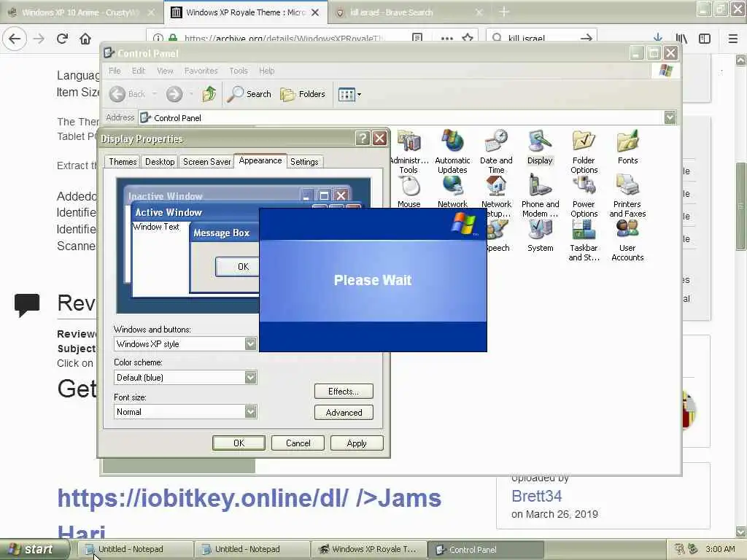The width and height of the screenshot is (747, 560).
Task: Open the Help menu in Control Panel
Action: [x=266, y=71]
